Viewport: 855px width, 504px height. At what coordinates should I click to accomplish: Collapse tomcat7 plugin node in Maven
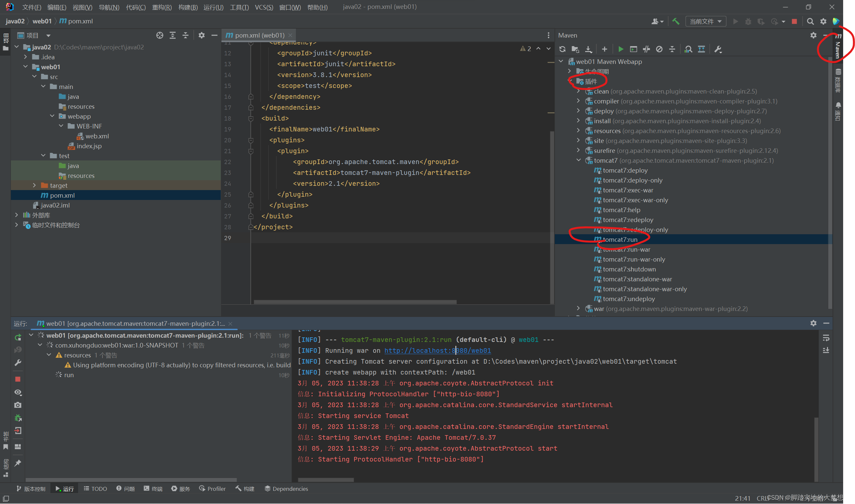click(579, 160)
